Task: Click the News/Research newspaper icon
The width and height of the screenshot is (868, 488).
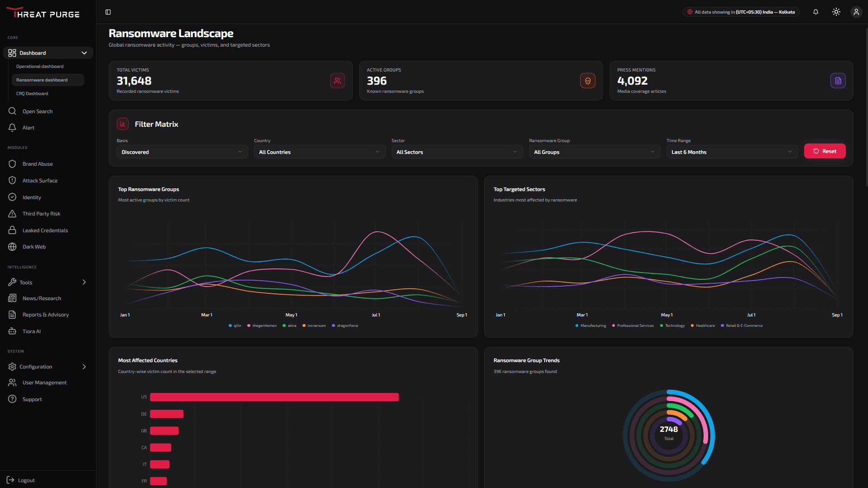Action: pyautogui.click(x=12, y=298)
